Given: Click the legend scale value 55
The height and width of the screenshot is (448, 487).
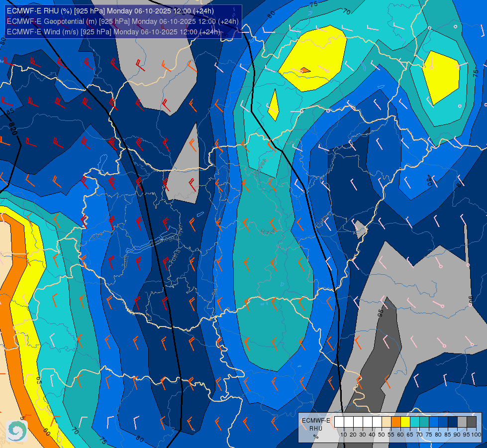Looking at the screenshot, I should [x=391, y=435].
